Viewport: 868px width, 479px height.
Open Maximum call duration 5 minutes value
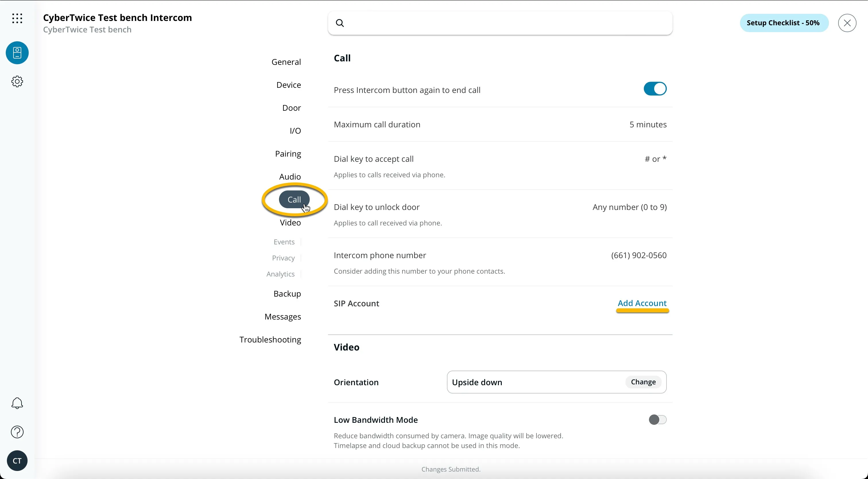coord(648,124)
